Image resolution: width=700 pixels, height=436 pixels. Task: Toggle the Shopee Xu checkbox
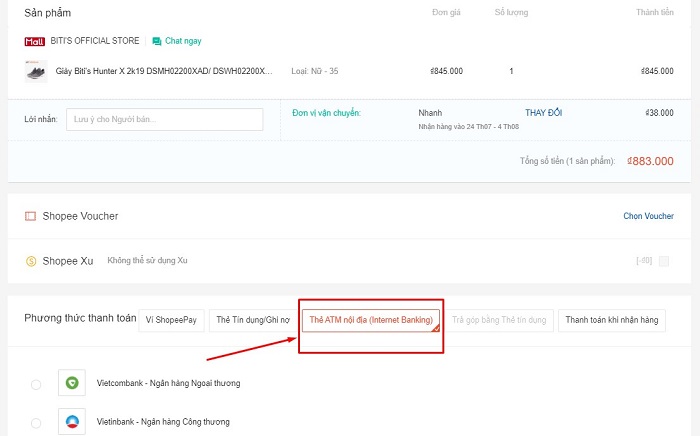coord(664,261)
